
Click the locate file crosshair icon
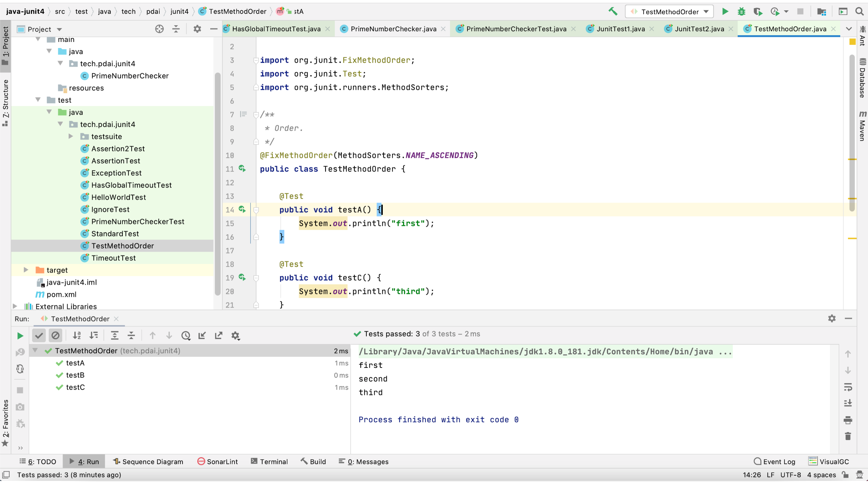click(x=159, y=29)
